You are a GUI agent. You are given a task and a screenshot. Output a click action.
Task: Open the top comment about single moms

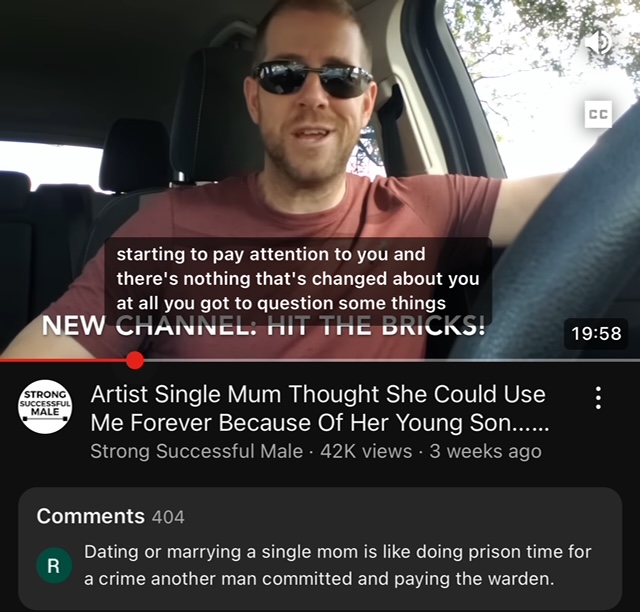click(x=338, y=565)
